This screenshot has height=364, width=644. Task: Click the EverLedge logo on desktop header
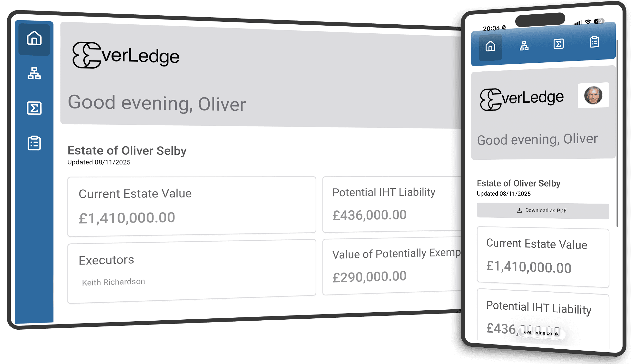(x=126, y=55)
